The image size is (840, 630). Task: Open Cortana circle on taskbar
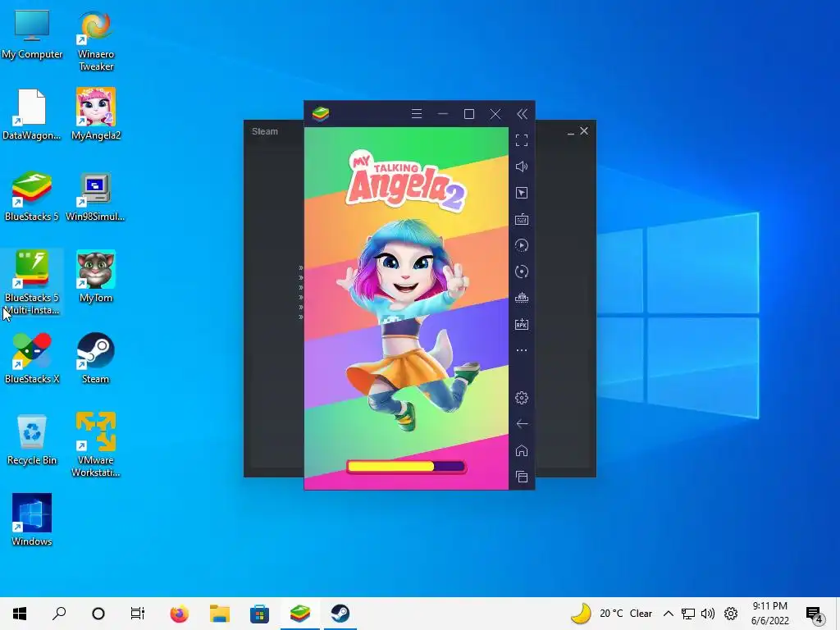tap(98, 614)
